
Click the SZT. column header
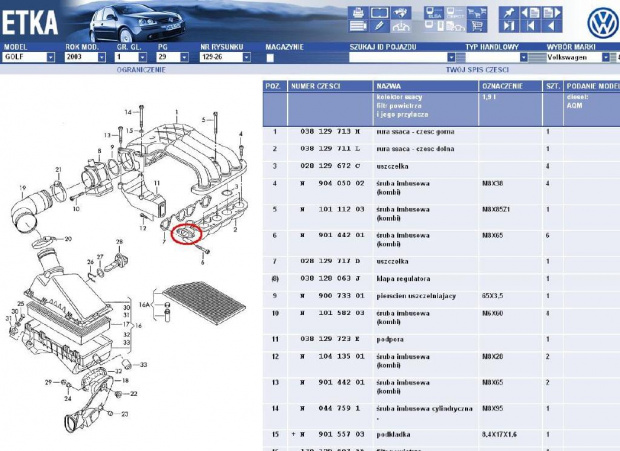pyautogui.click(x=553, y=86)
